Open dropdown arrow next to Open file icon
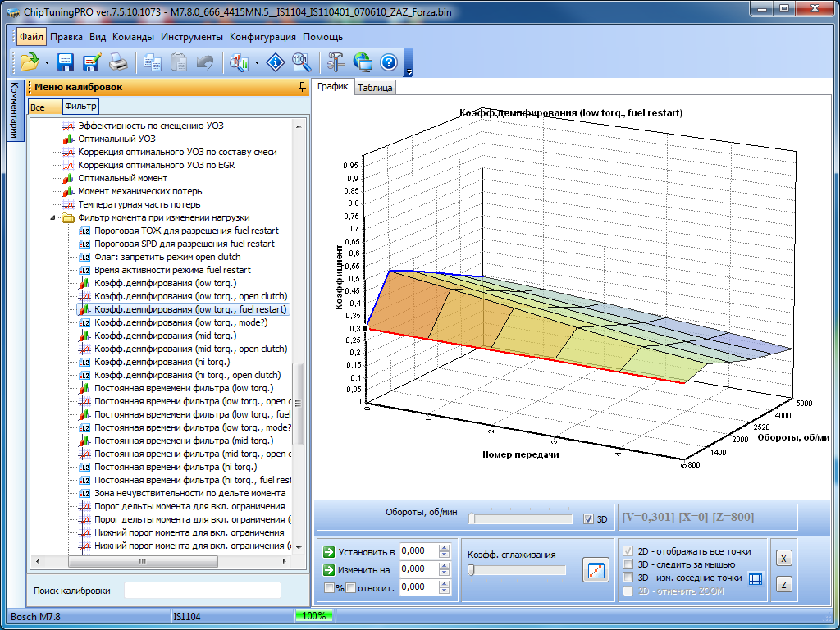 pyautogui.click(x=47, y=63)
